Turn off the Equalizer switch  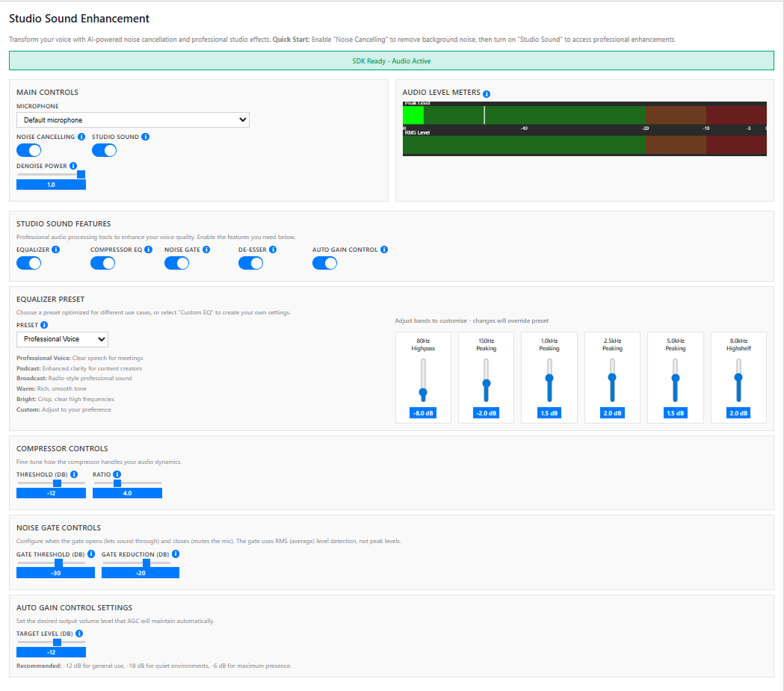(29, 263)
